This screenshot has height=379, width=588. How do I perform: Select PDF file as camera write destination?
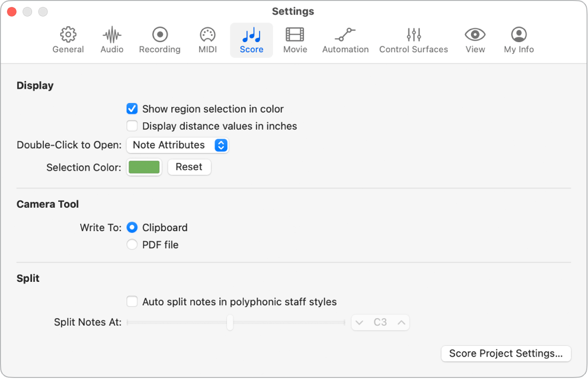point(132,244)
